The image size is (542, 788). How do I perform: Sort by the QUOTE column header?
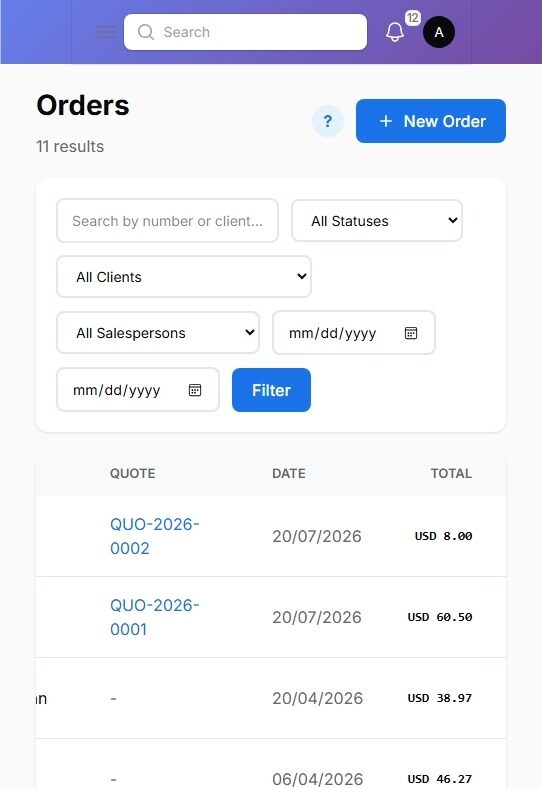(132, 473)
